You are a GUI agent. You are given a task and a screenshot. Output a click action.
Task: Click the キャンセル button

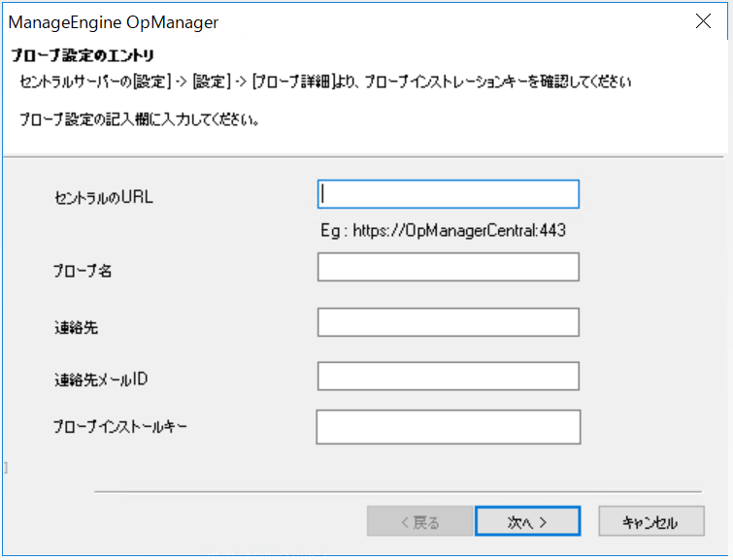click(651, 521)
